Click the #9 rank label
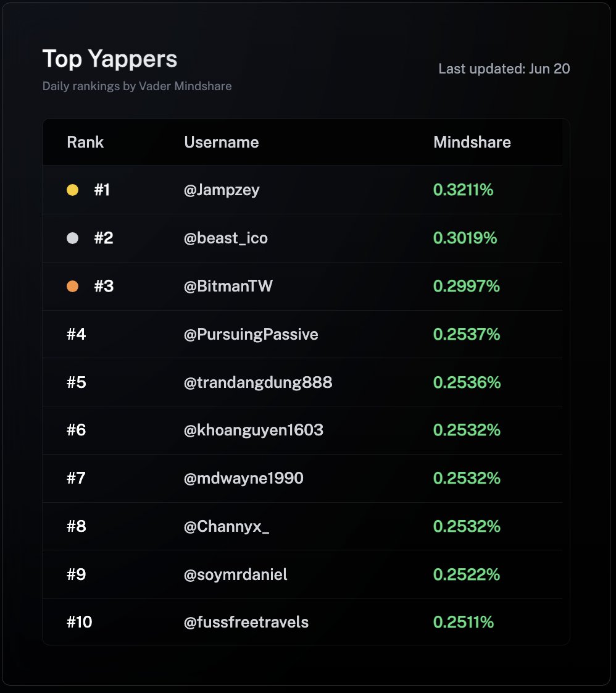This screenshot has height=693, width=616. tap(76, 574)
